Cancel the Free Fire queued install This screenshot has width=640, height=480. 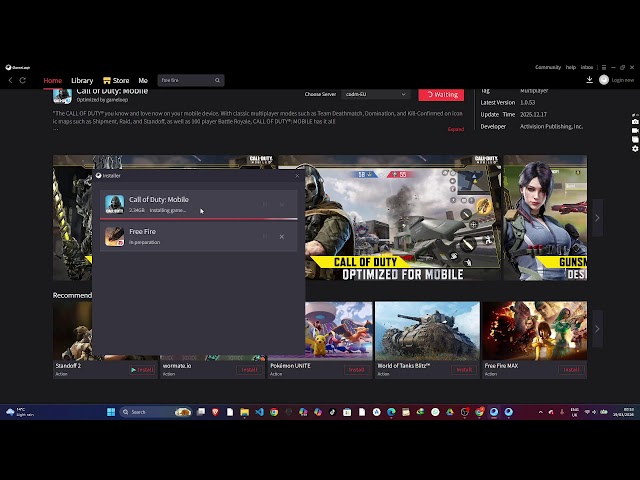click(x=282, y=237)
